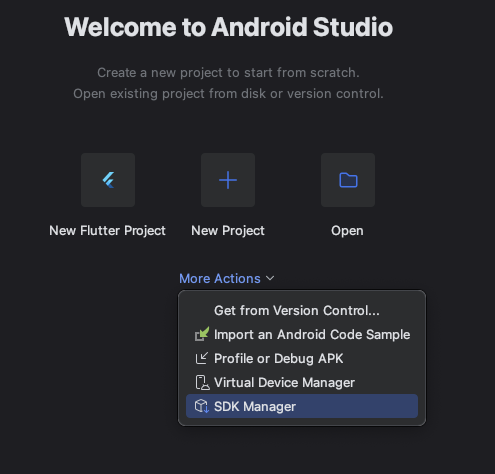Click the New Project plus icon tile
This screenshot has width=495, height=474.
[x=228, y=180]
